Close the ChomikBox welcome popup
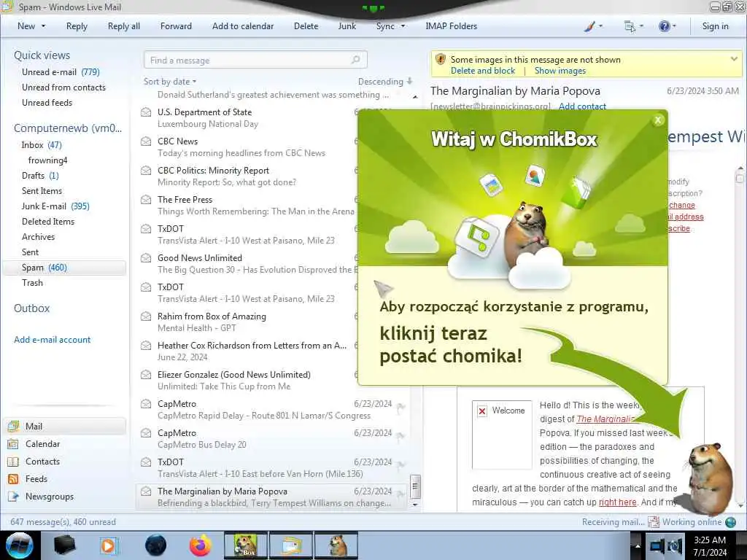 (658, 120)
